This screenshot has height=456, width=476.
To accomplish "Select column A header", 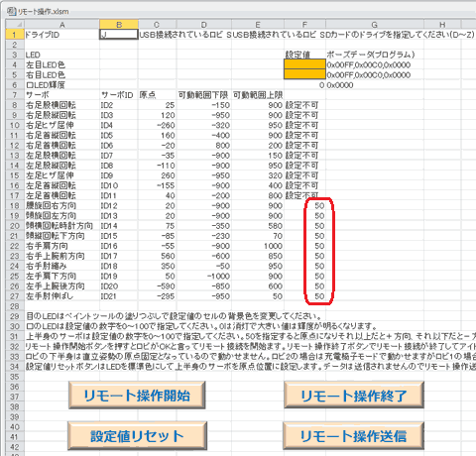I will 61,25.
